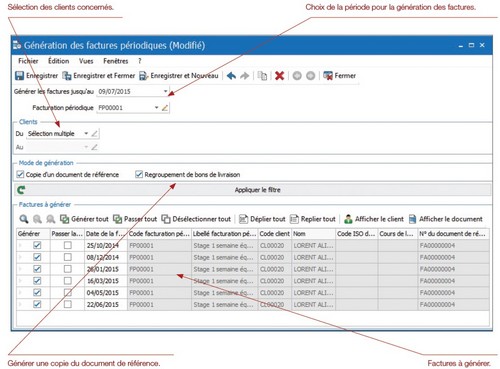This screenshot has width=500, height=369.
Task: Expand the 25/10/2014 invoice row
Action: 20,245
